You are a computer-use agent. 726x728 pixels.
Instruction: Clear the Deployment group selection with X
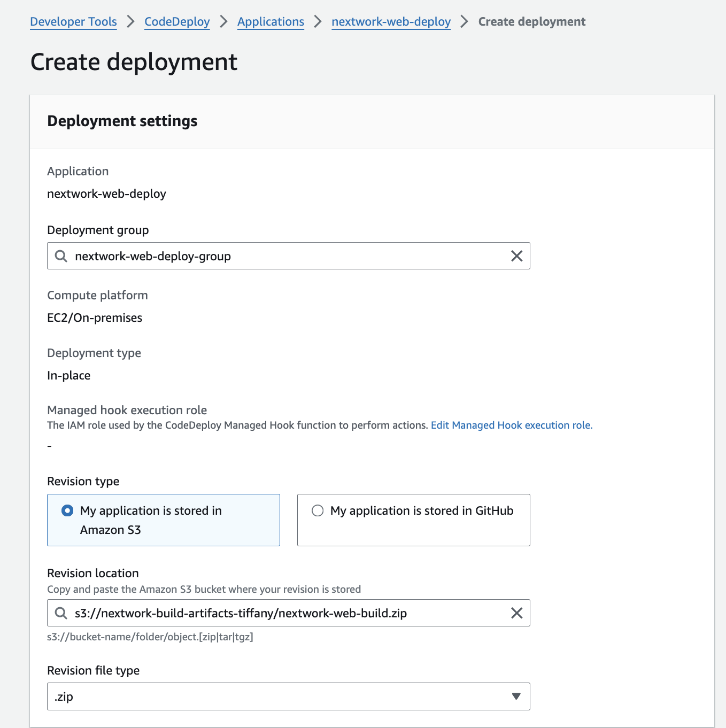[516, 256]
